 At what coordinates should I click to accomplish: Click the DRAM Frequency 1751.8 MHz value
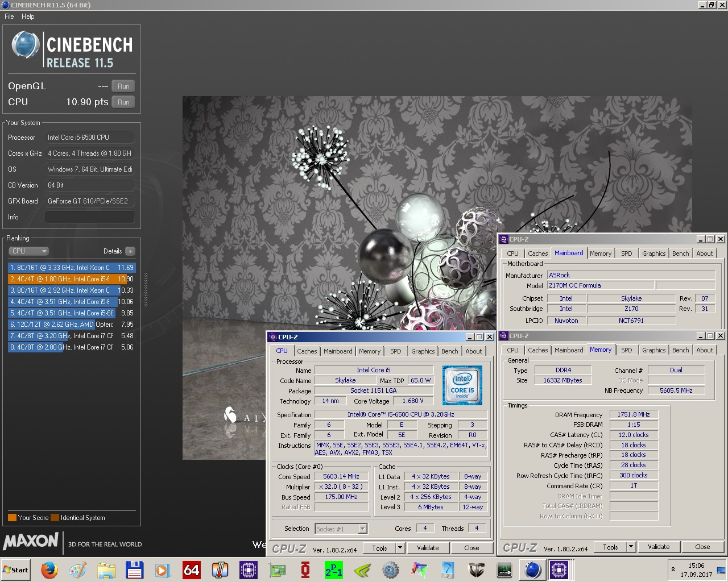point(633,414)
